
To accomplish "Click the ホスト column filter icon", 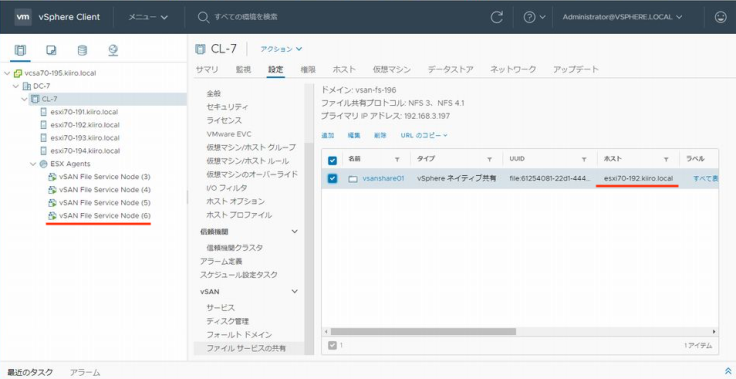I will [666, 160].
